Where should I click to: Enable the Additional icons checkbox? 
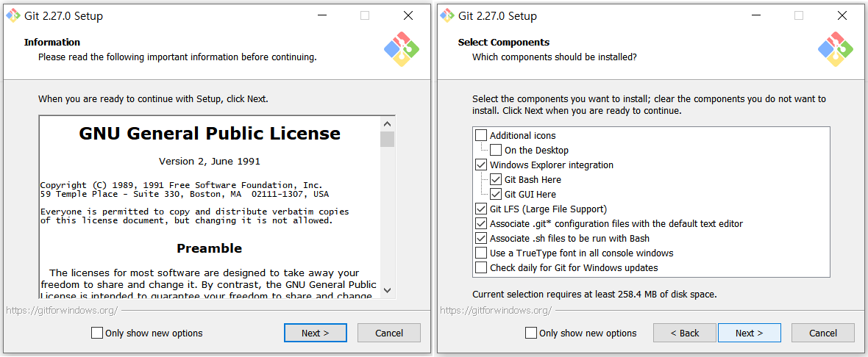point(481,135)
